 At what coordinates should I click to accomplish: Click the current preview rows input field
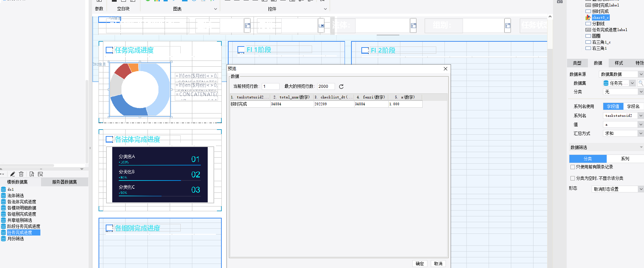pos(271,86)
